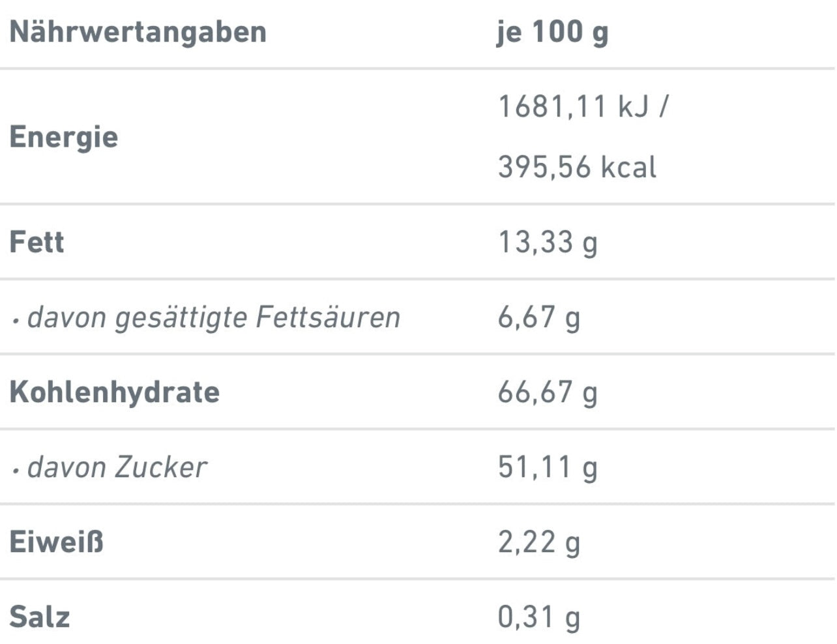Screen dimensions: 837x644
Task: Select the Eiweiß row label
Action: pos(57,542)
